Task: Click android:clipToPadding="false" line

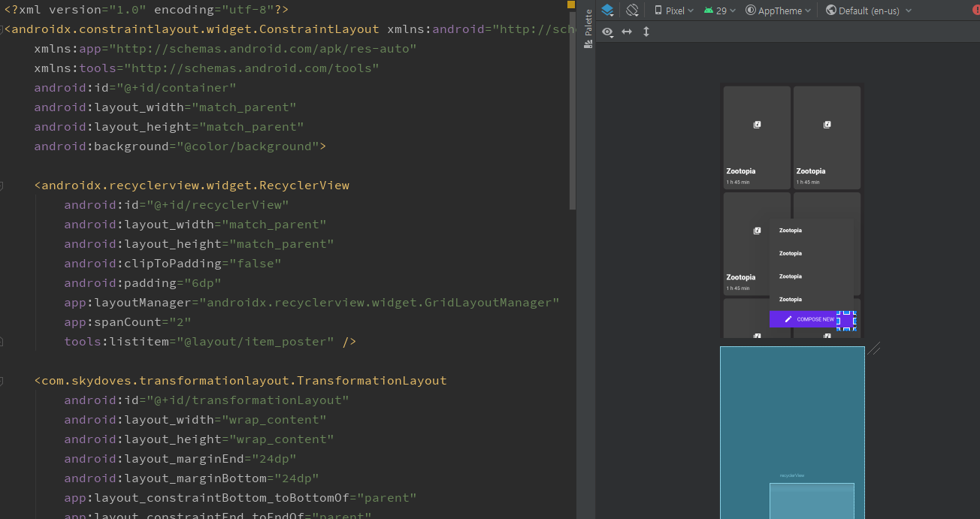Action: pos(173,264)
